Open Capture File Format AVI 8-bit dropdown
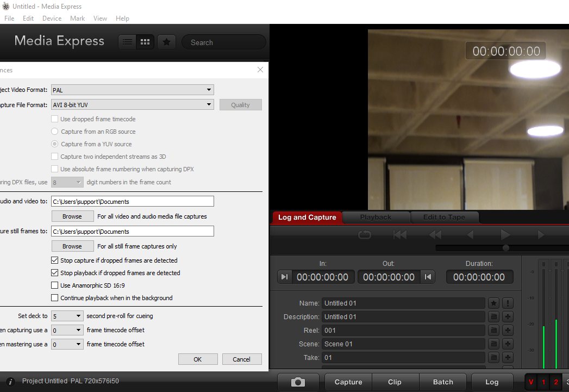Image resolution: width=569 pixels, height=392 pixels. pyautogui.click(x=133, y=104)
